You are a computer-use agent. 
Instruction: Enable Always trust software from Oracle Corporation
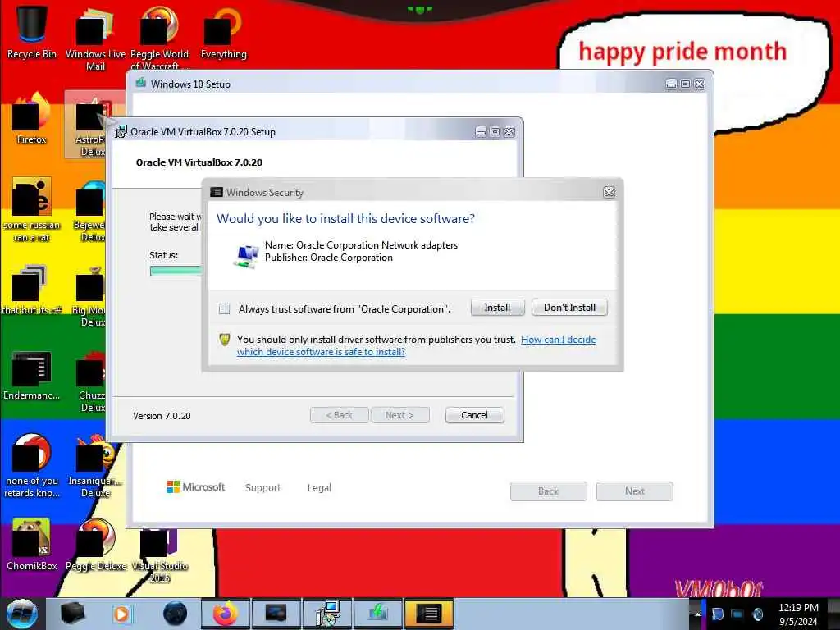(x=225, y=308)
